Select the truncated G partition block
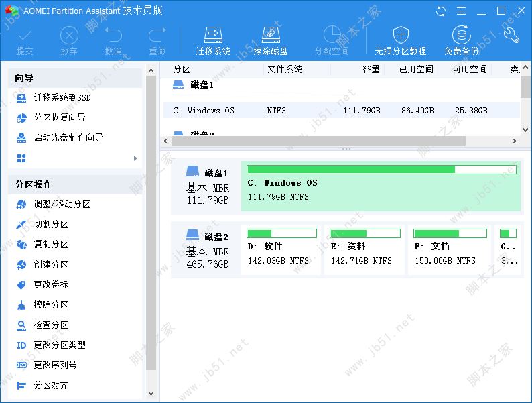 tap(509, 249)
